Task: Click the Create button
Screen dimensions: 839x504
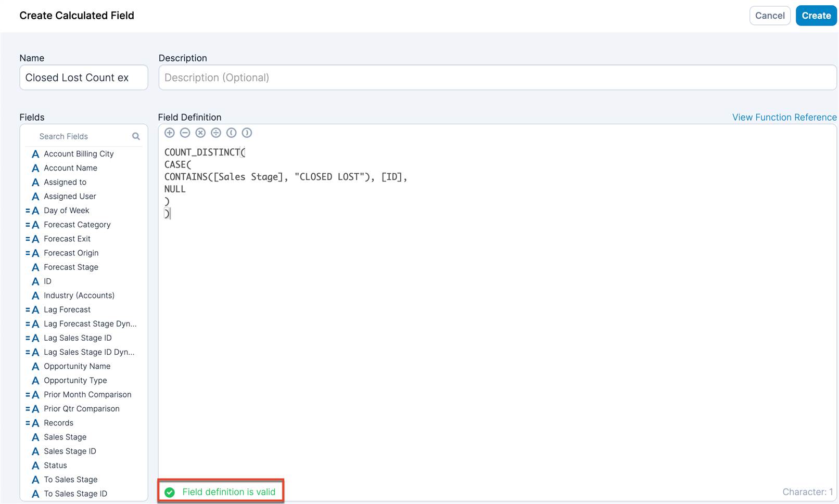Action: (816, 15)
